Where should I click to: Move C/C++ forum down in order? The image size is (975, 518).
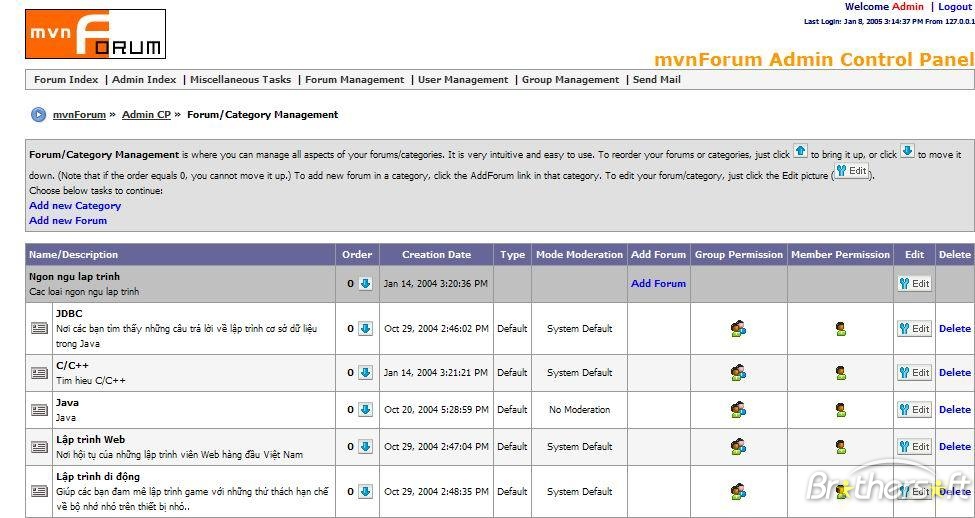[x=366, y=372]
